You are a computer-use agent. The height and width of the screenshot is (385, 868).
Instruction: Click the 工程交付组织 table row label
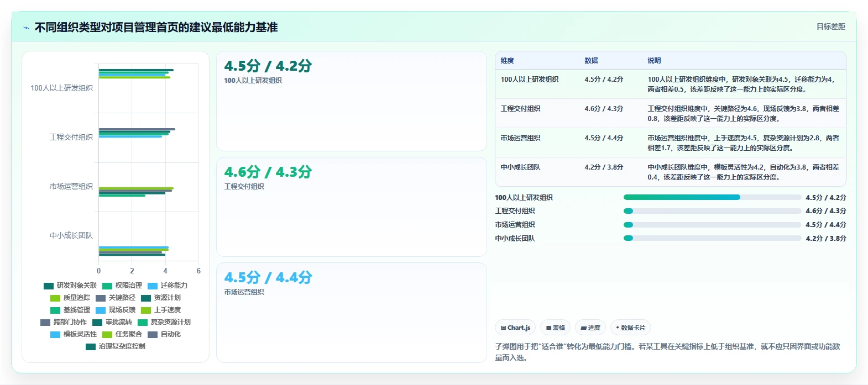point(521,109)
